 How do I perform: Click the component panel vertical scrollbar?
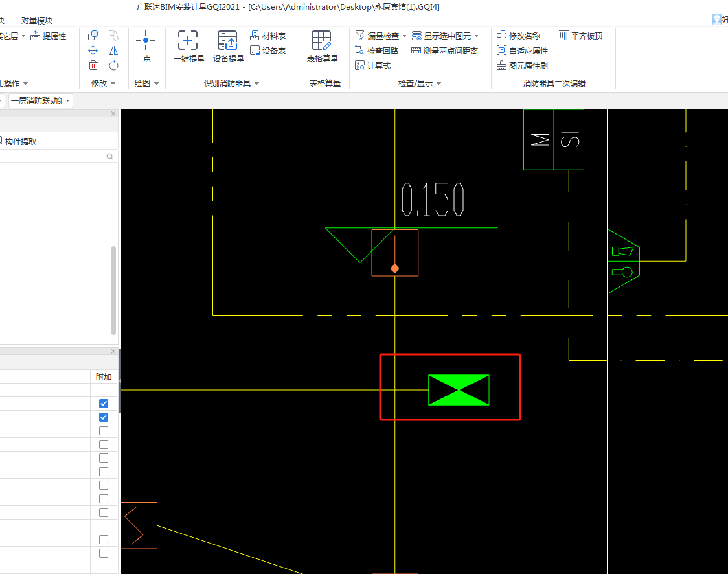113,290
